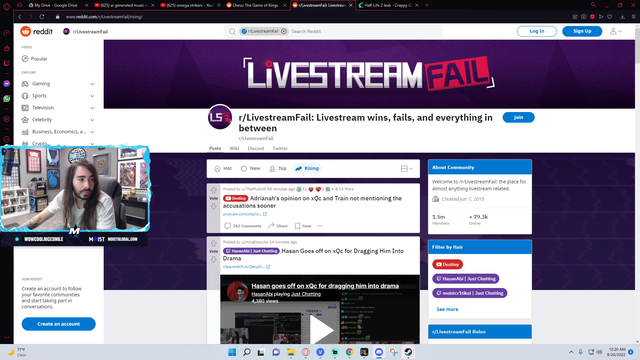The image size is (640, 360).
Task: Sort posts by Hot
Action: (223, 168)
